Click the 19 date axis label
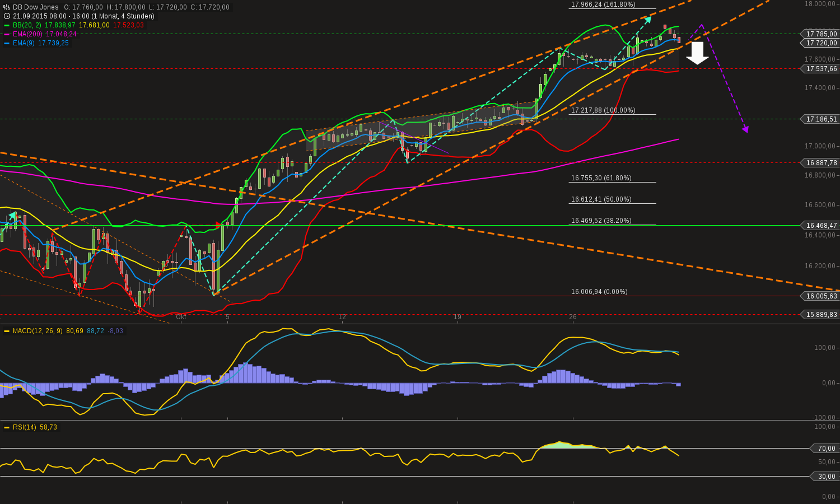The height and width of the screenshot is (504, 840). [458, 317]
